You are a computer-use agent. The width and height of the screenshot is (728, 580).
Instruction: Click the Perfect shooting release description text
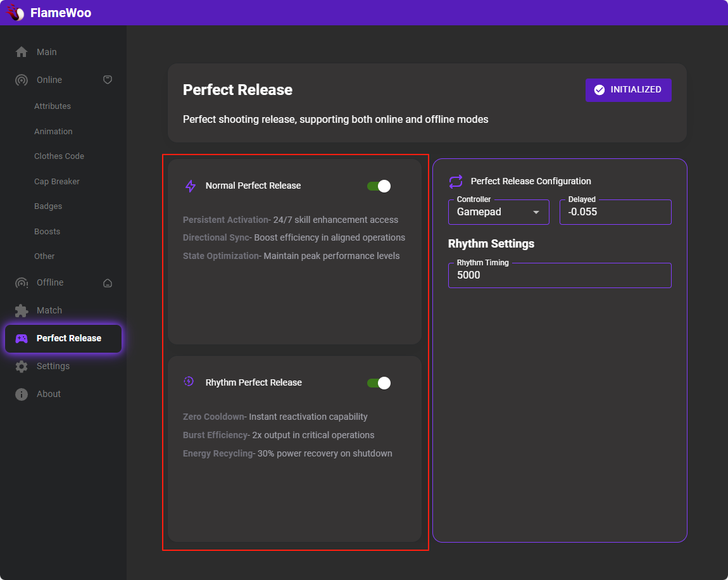click(x=336, y=119)
